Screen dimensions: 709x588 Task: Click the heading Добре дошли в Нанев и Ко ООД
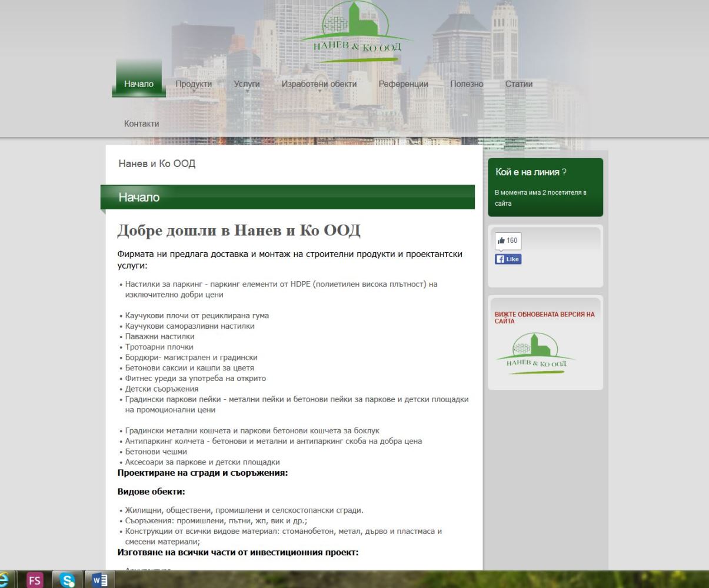tap(239, 230)
